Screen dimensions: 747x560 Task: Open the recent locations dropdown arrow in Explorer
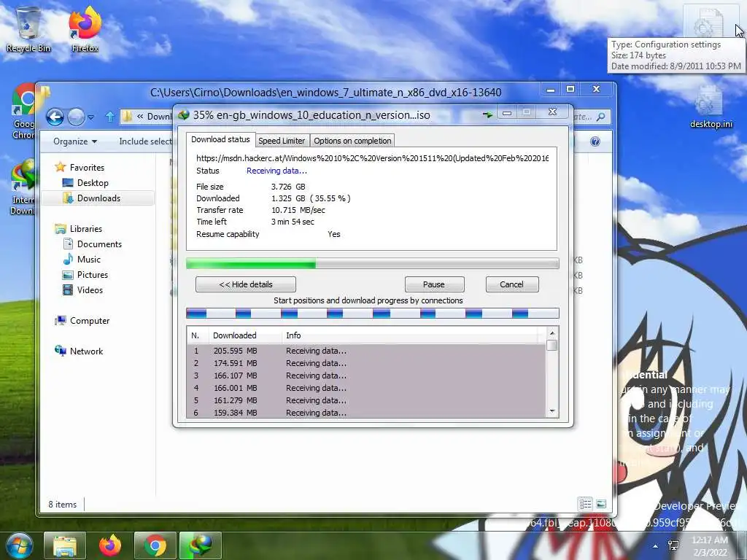point(91,117)
